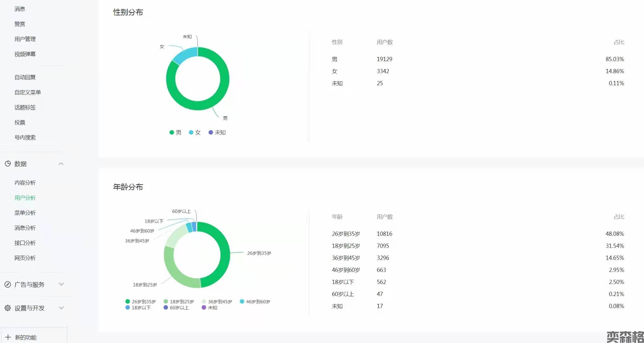Viewport: 644px width, 343px height.
Task: Open the 自定义菜单 page
Action: click(28, 92)
